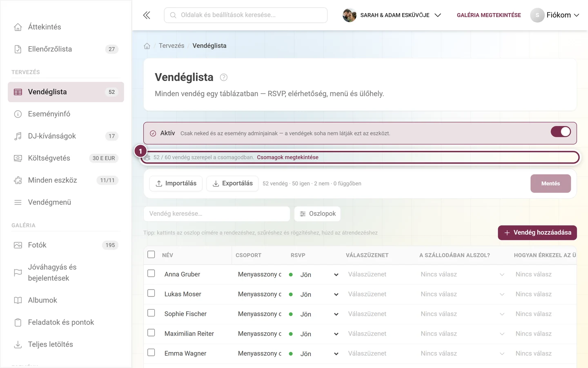Check the box for Maximilian Reiter
This screenshot has width=588, height=368.
151,333
